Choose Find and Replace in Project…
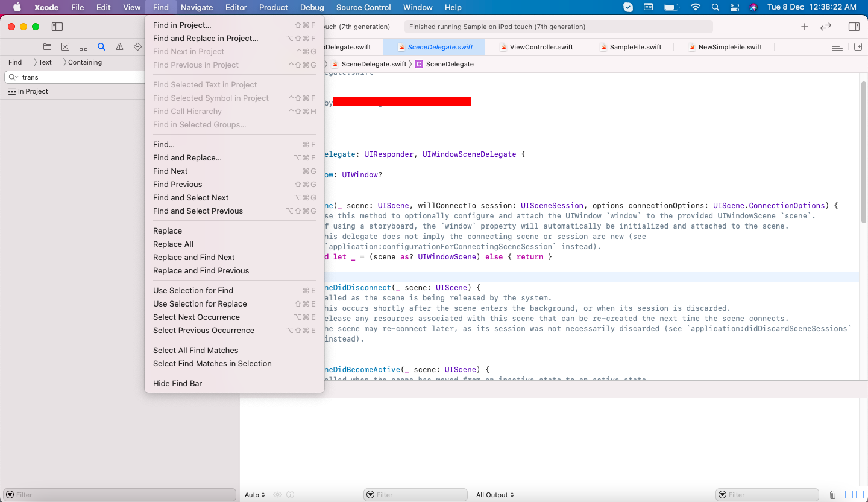Image resolution: width=868 pixels, height=502 pixels. pyautogui.click(x=234, y=38)
